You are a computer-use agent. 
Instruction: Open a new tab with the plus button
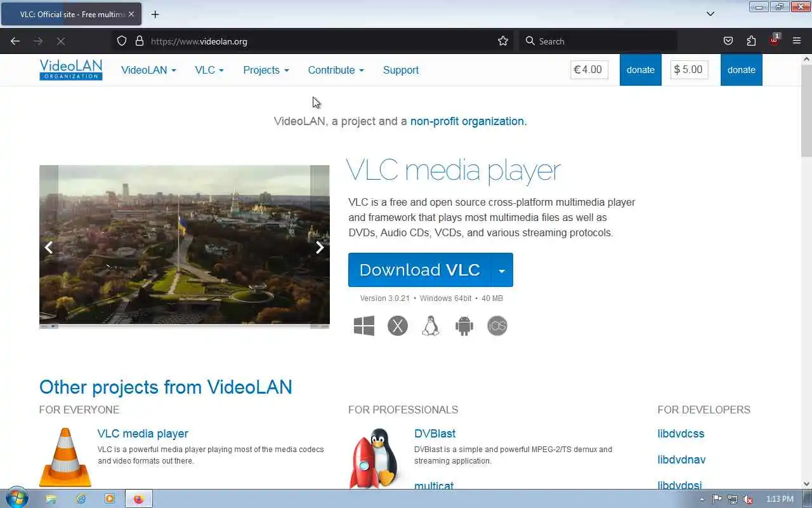(155, 14)
